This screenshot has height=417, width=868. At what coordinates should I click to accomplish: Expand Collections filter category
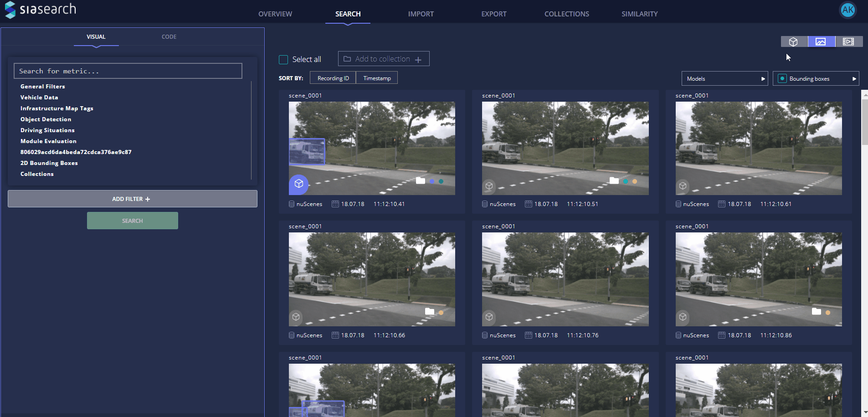37,174
